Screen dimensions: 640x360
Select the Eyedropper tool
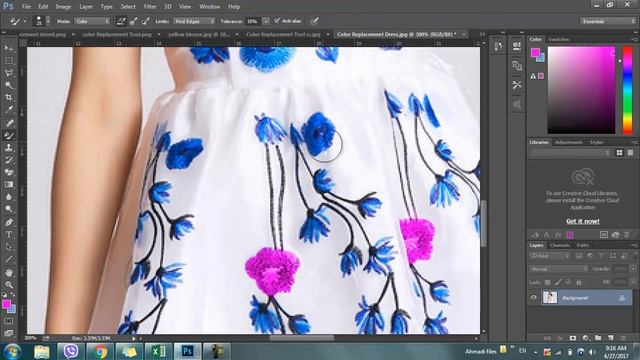[x=9, y=110]
